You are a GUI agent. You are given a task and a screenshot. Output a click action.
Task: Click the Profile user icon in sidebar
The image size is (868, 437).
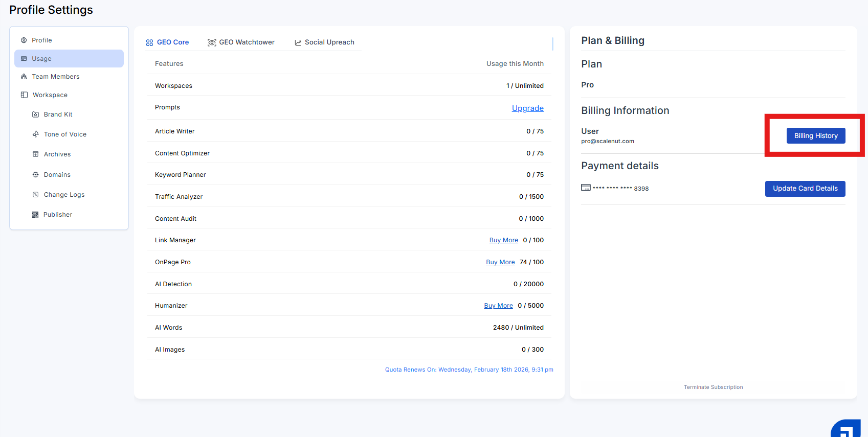tap(24, 40)
